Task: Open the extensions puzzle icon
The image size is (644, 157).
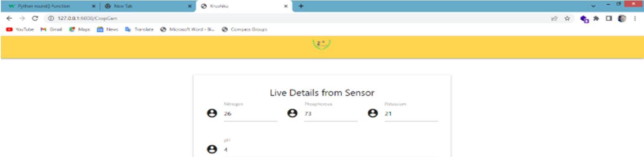Action: 597,19
